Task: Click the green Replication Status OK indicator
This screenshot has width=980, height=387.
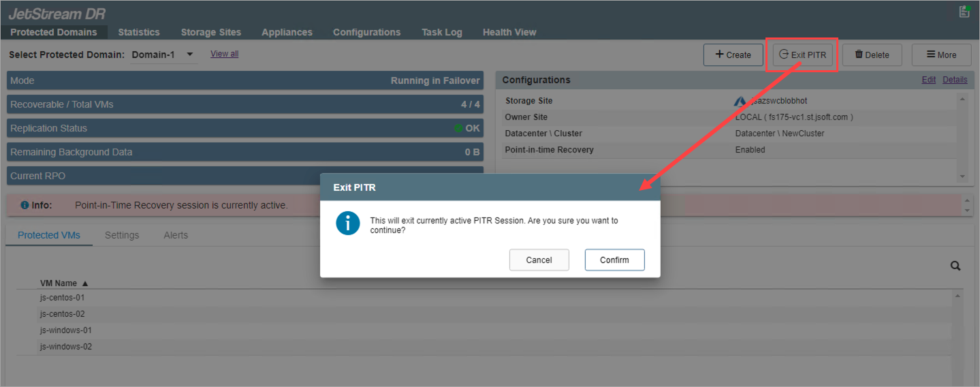Action: coord(458,128)
